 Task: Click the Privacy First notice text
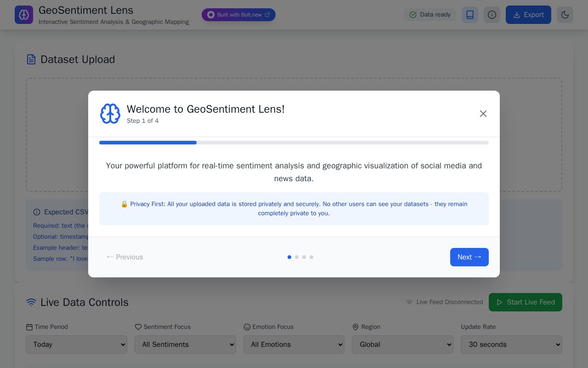coord(294,209)
